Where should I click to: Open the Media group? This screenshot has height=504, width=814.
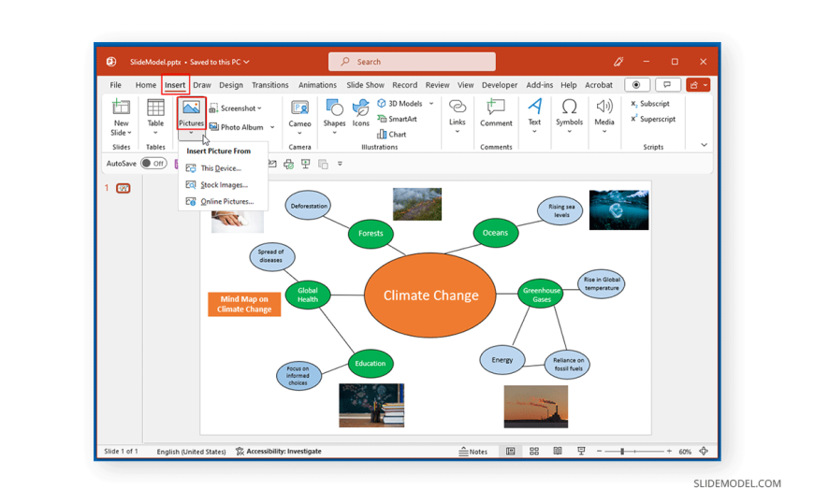click(x=604, y=107)
